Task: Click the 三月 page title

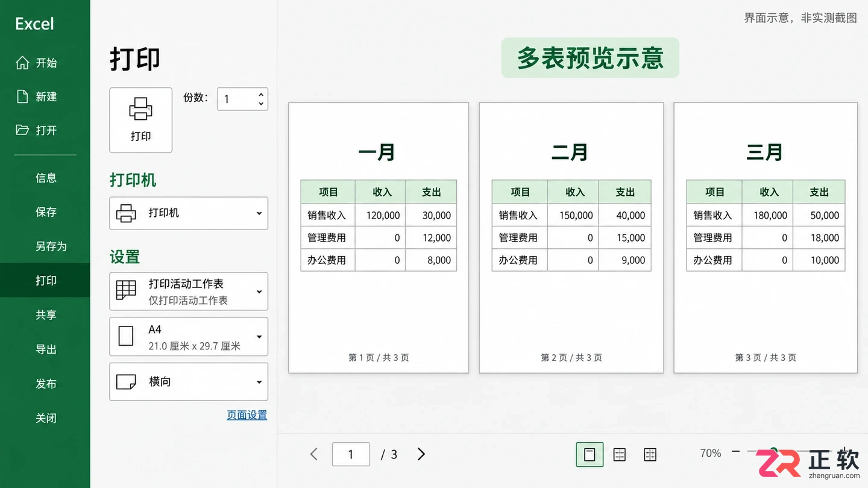Action: point(764,152)
